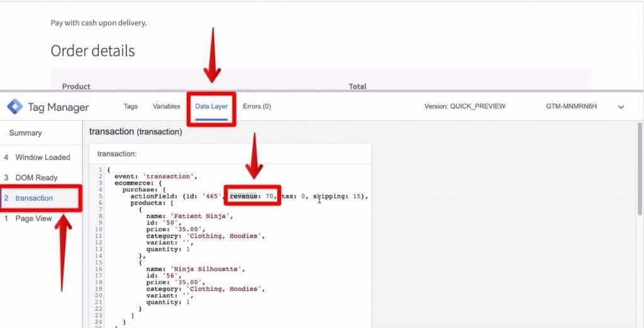Screen dimensions: 644x328
Task: Click the name: 'Ninja Silhouette' line
Action: coord(195,269)
